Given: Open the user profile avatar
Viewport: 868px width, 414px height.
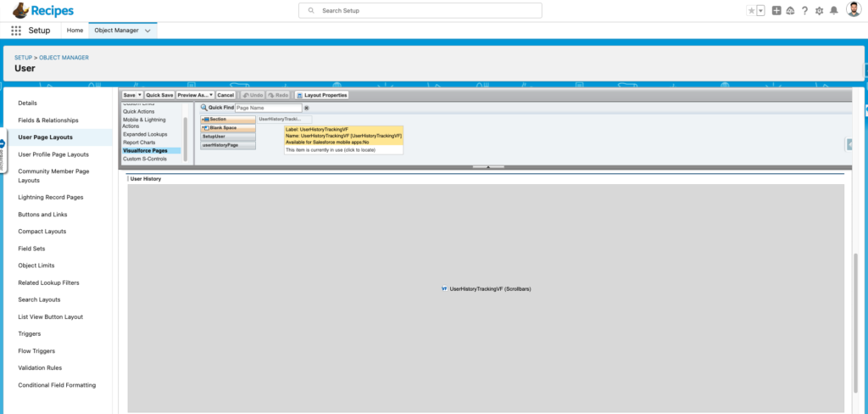Looking at the screenshot, I should point(853,10).
